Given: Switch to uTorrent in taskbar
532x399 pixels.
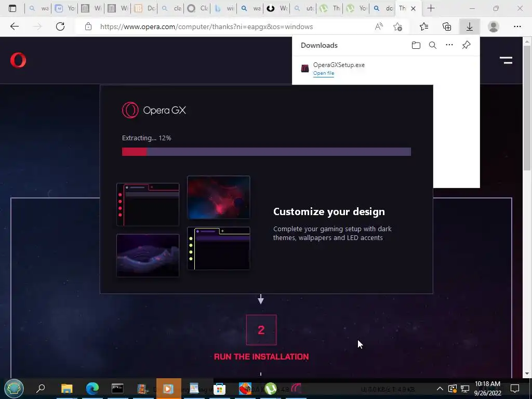Looking at the screenshot, I should click(270, 389).
